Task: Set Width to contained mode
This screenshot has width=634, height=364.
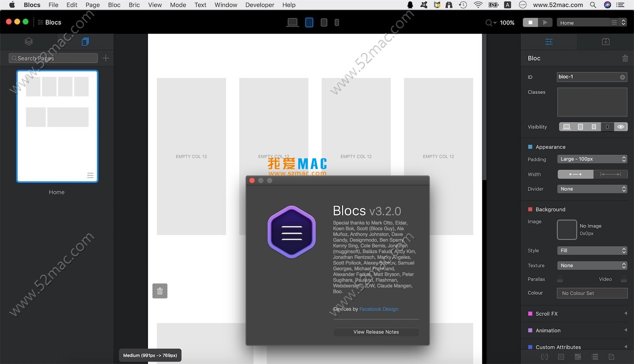Action: (x=575, y=174)
